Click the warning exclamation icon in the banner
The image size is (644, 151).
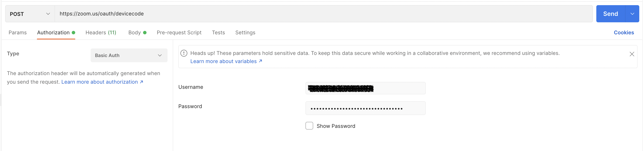click(x=184, y=53)
